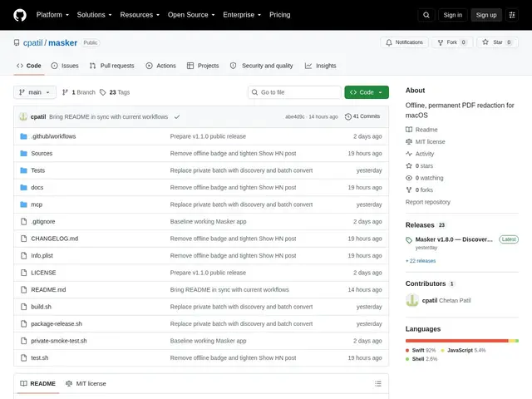Click the .github/workflows folder icon
The height and width of the screenshot is (399, 532).
tap(23, 136)
